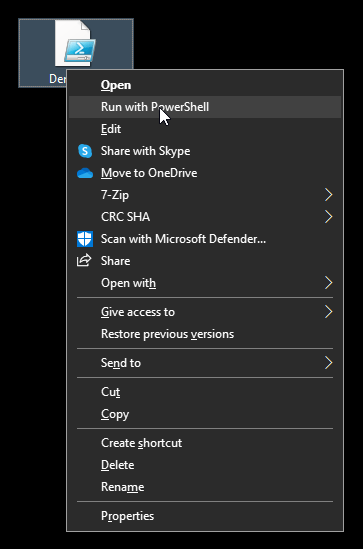Run the script with PowerShell

(205, 107)
